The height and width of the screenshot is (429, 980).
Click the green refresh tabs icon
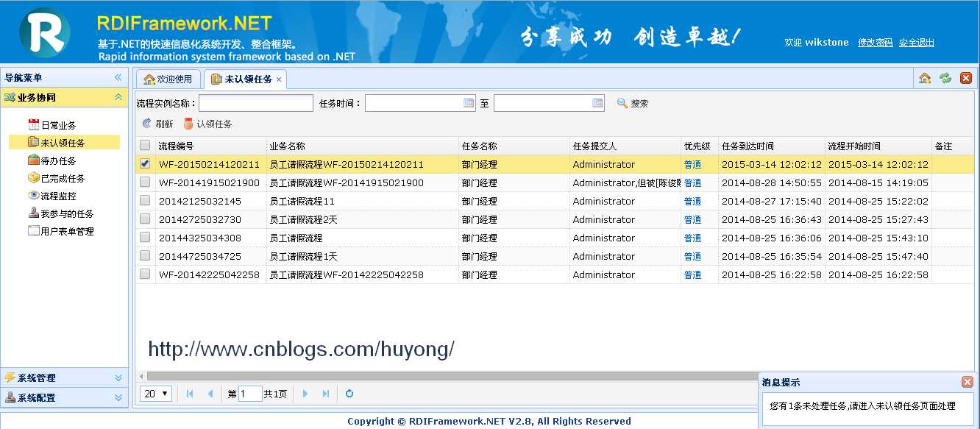[945, 78]
